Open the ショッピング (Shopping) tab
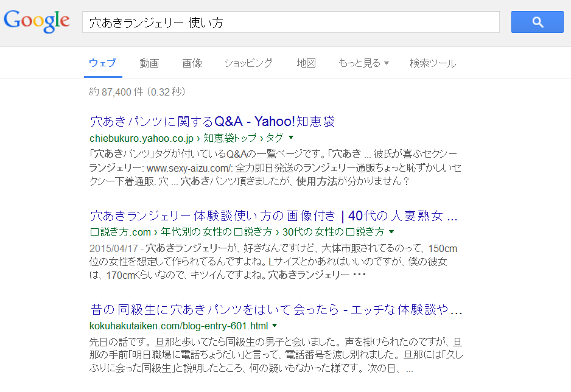Viewport: 571px width, 392px height. point(248,63)
